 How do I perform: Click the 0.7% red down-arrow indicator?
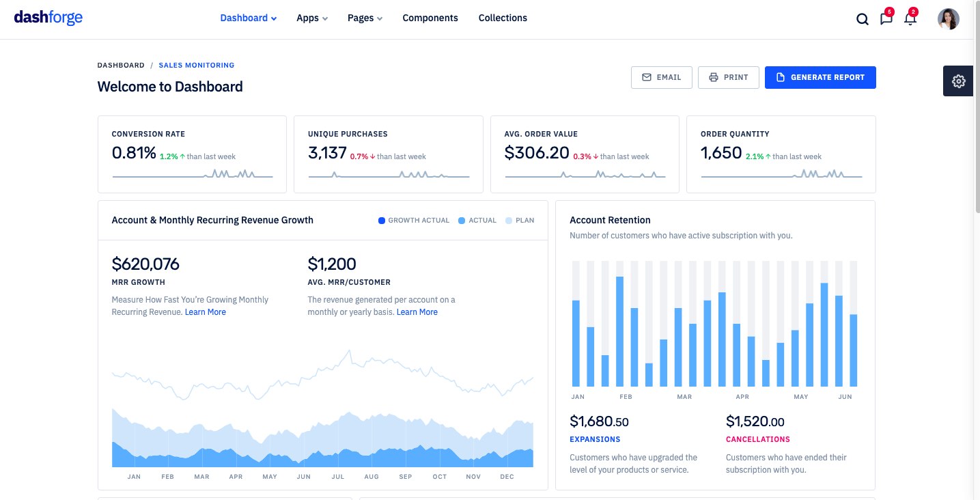(x=363, y=156)
